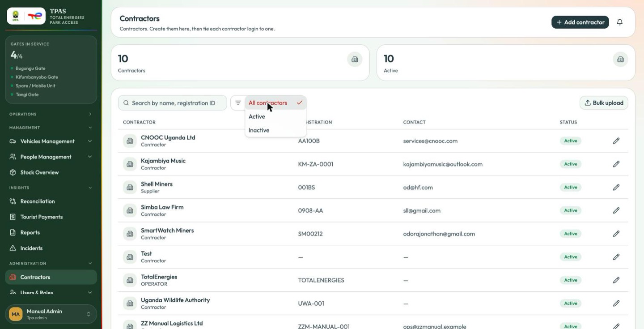Click registration UWA-001
Screen dimensions: 644x329
[x=311, y=303]
